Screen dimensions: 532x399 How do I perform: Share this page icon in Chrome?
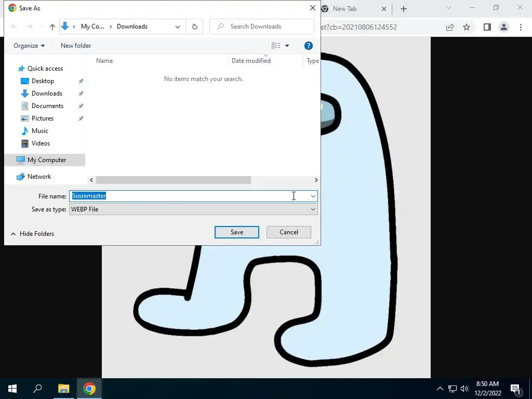point(450,27)
